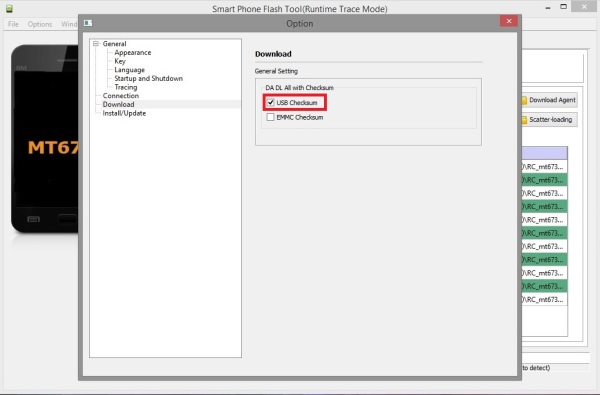600x395 pixels.
Task: Uncheck the USB Checksum checkbox
Action: click(x=271, y=103)
